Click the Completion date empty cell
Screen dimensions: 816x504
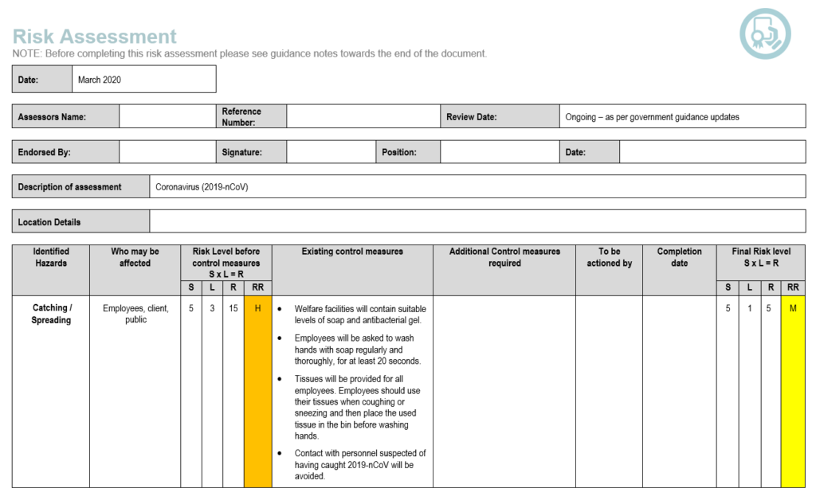pos(679,390)
